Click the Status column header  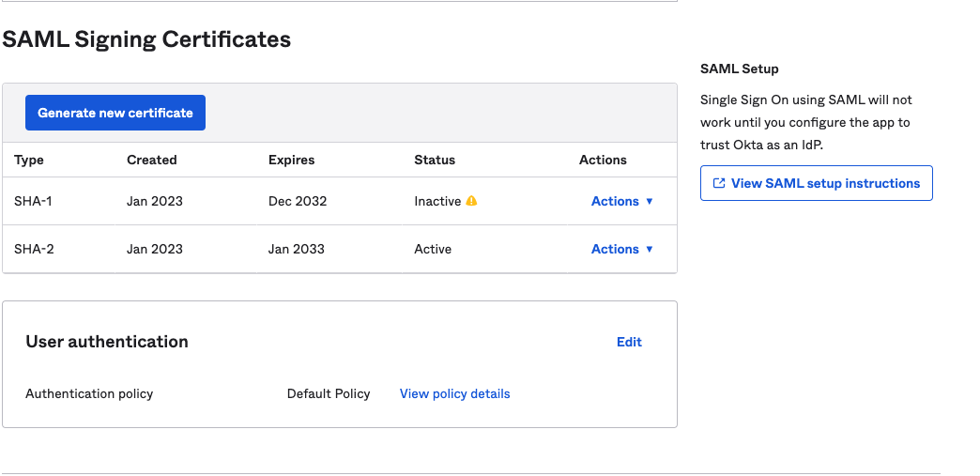434,160
